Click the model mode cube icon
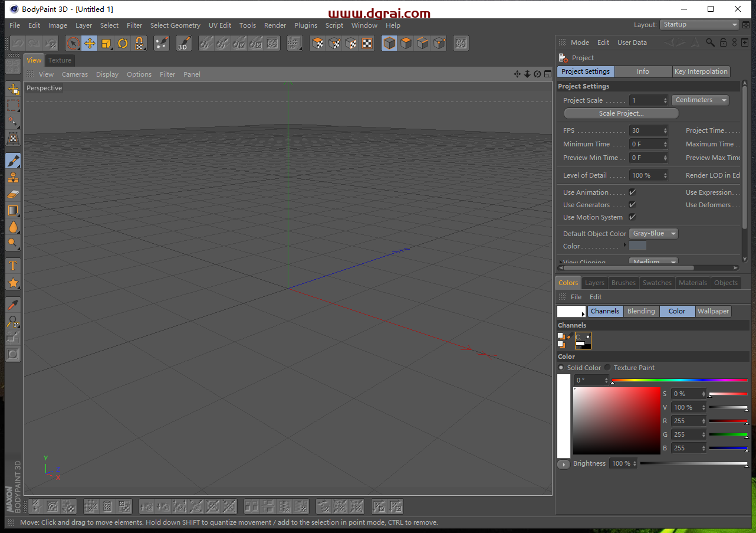The width and height of the screenshot is (756, 533). tap(389, 43)
